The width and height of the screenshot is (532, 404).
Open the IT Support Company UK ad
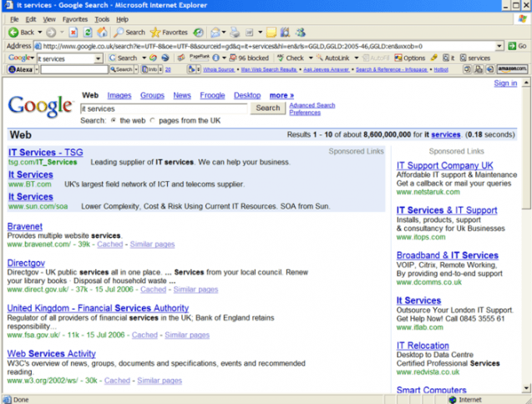coord(445,165)
